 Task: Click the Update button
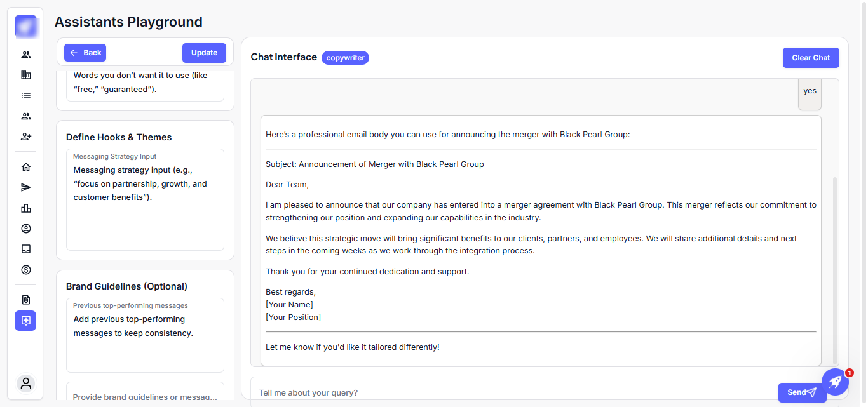[204, 53]
